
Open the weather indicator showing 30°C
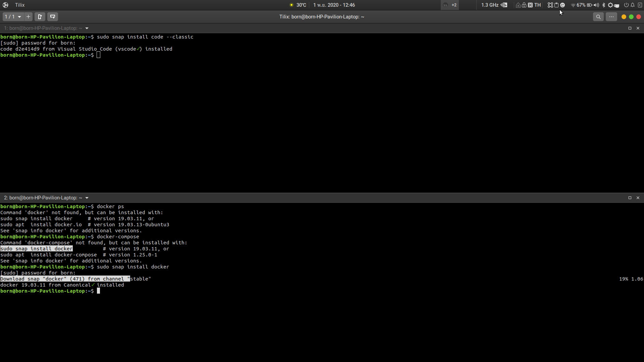tap(298, 5)
